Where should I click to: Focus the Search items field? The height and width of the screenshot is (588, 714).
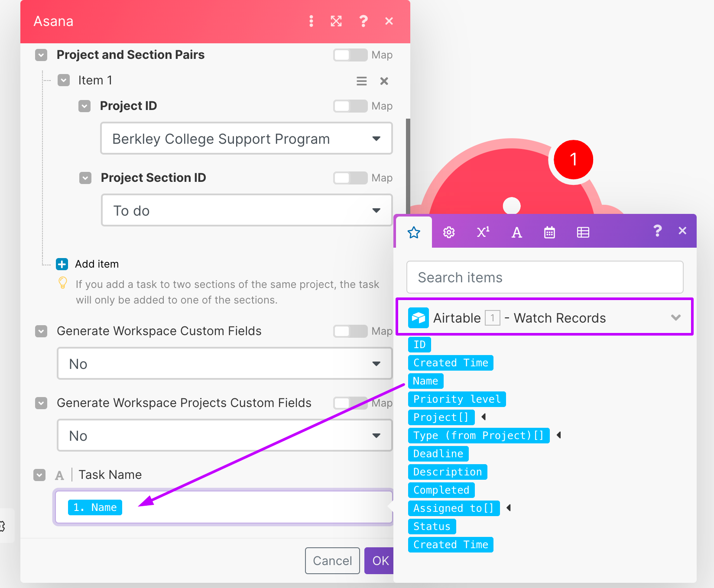[x=545, y=277]
